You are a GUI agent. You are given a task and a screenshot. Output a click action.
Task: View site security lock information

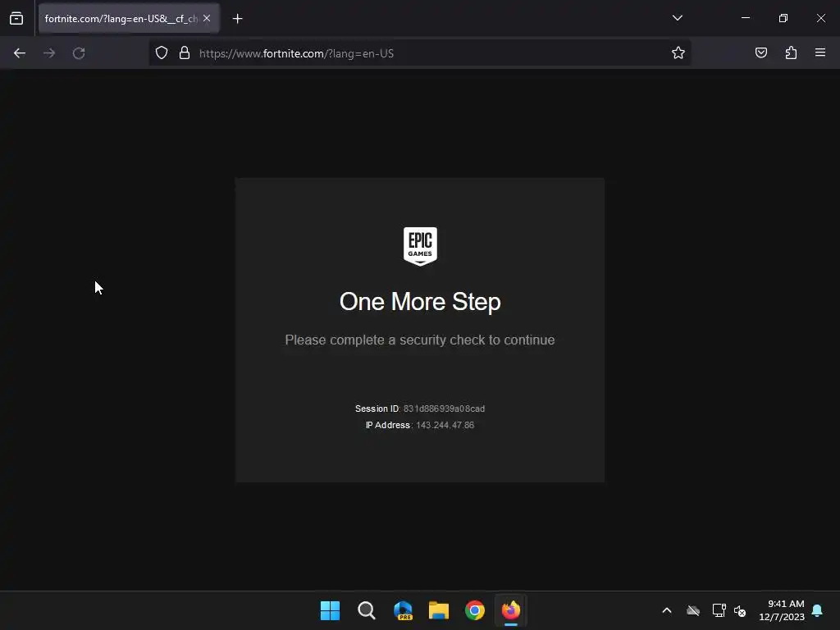point(185,52)
